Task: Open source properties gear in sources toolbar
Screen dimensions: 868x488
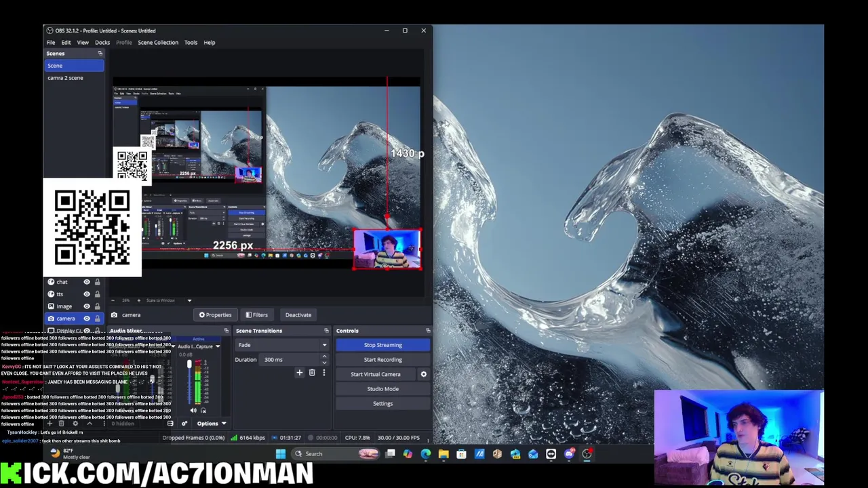Action: [x=75, y=424]
